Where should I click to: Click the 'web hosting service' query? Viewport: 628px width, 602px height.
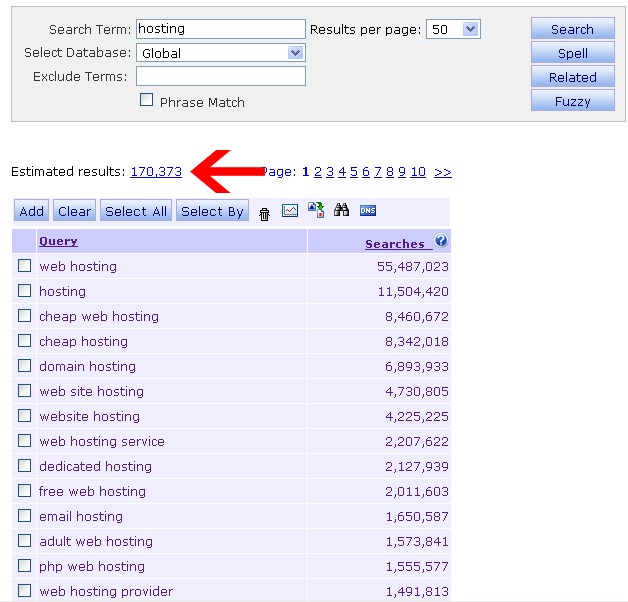(102, 441)
